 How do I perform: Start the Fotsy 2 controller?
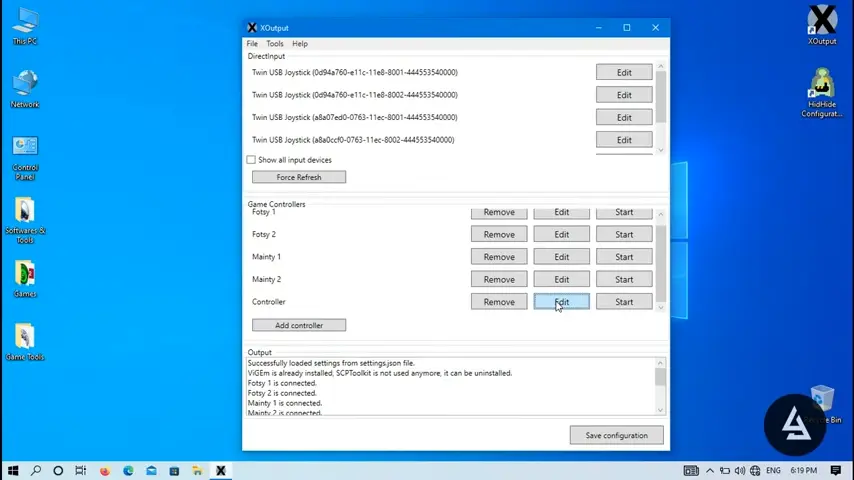(x=624, y=234)
